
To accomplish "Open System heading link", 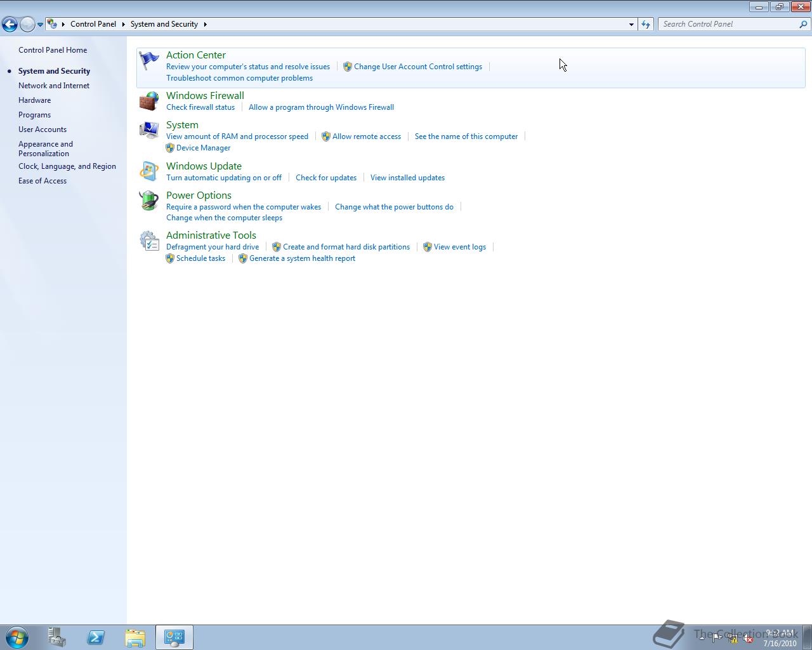I will (182, 125).
